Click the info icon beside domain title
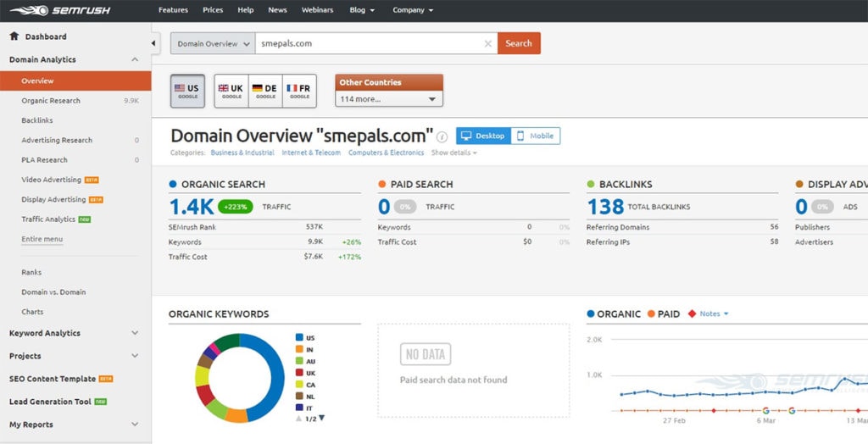The width and height of the screenshot is (868, 444). pos(442,136)
